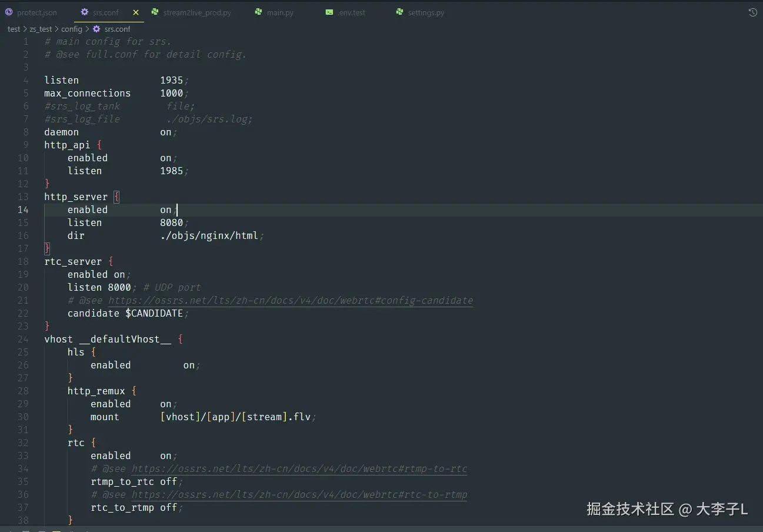Click the '8080' listen port value
763x532 pixels.
(x=172, y=222)
